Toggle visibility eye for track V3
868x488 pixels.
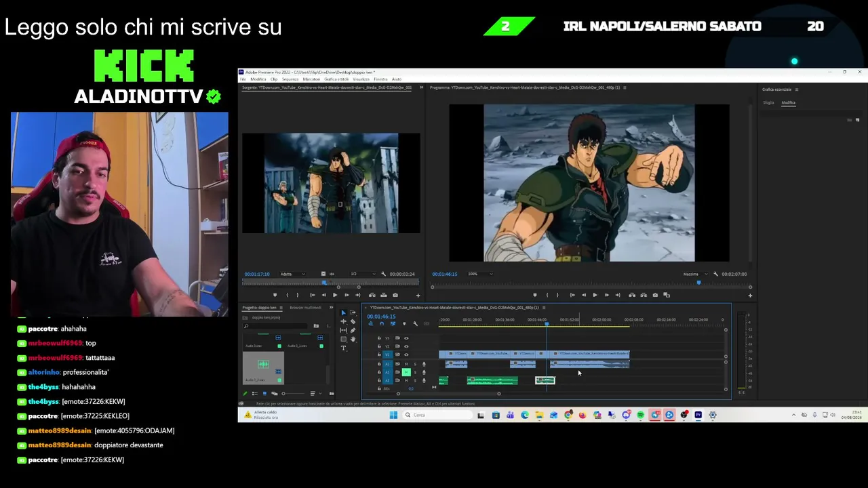tap(406, 338)
